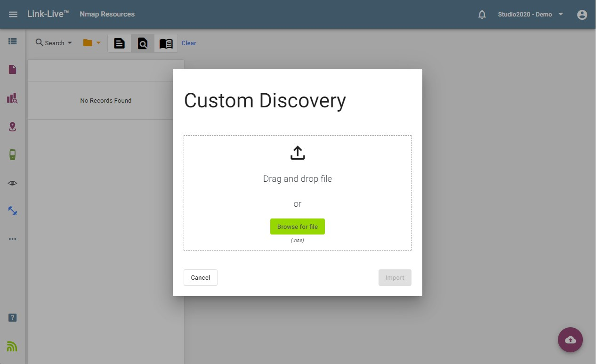
Task: Open the folder selection dropdown
Action: click(92, 43)
